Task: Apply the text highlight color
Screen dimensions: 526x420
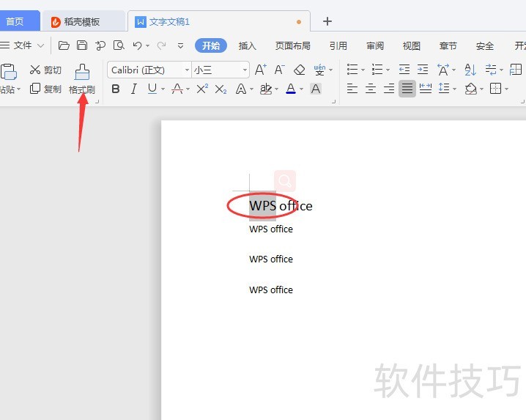Action: coord(266,89)
